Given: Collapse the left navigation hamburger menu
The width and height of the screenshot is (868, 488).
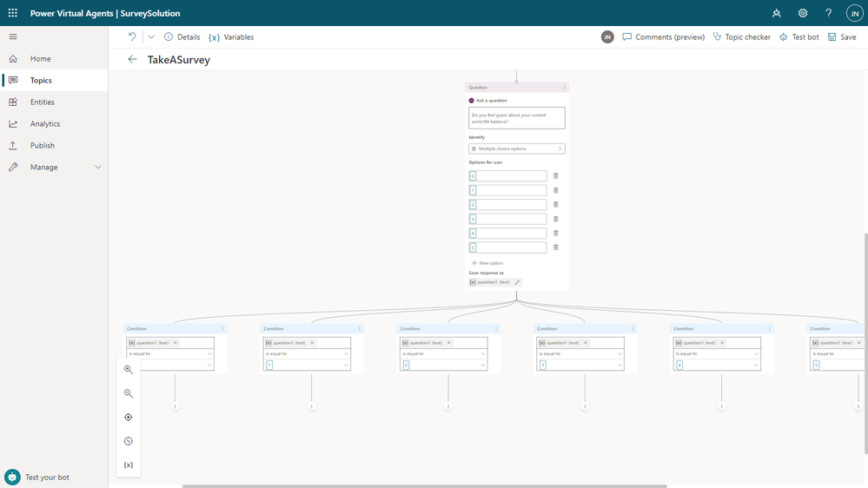Looking at the screenshot, I should tap(13, 36).
